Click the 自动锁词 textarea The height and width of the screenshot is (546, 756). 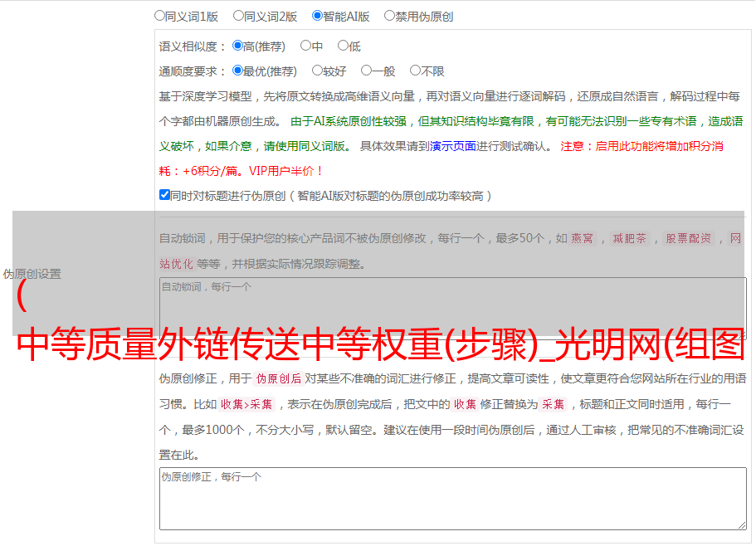pyautogui.click(x=453, y=309)
